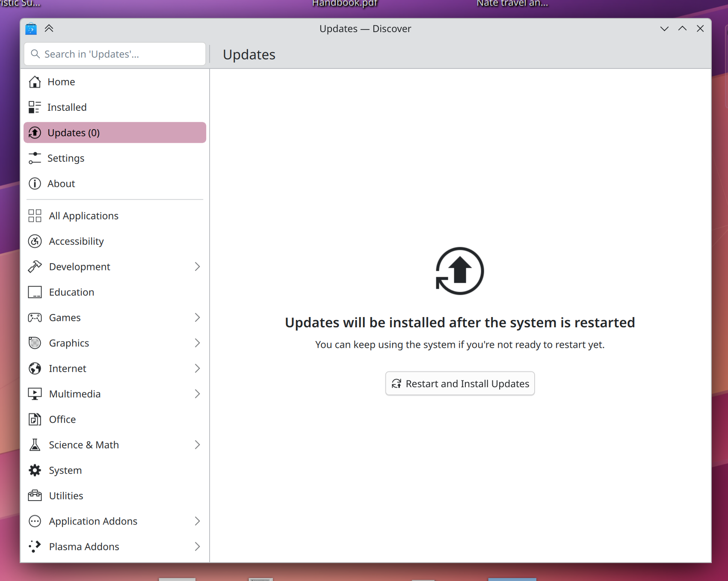
Task: Expand the Science & Math chevron
Action: [197, 445]
